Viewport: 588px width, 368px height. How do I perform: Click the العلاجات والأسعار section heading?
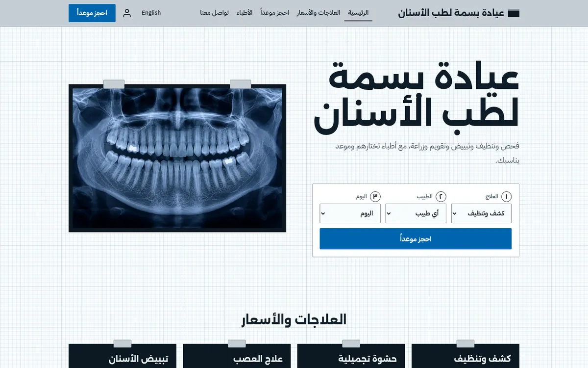294,320
